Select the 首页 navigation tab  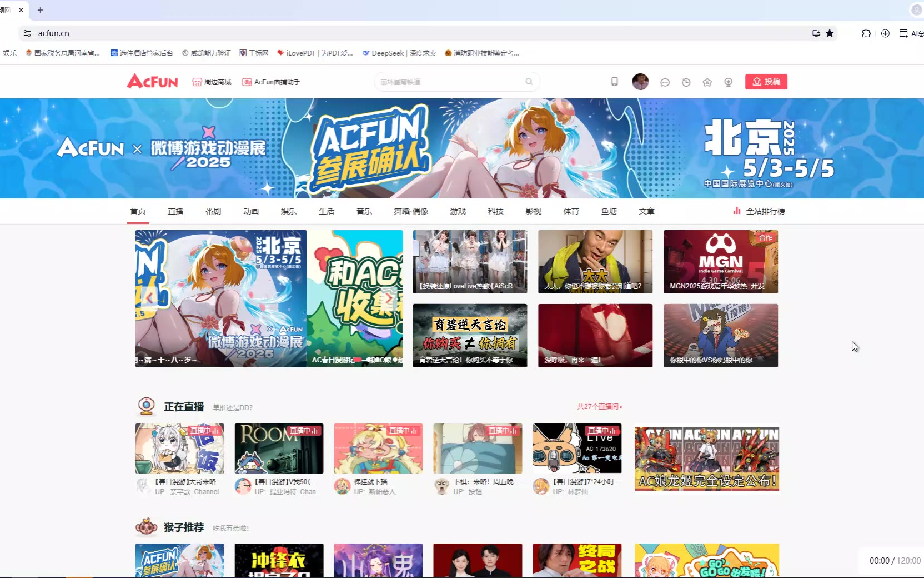[138, 211]
